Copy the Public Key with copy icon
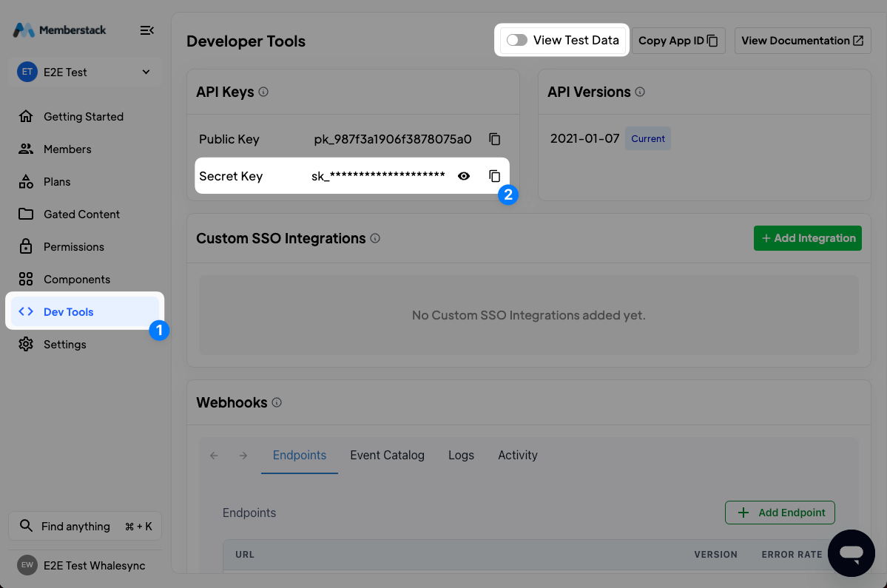This screenshot has height=588, width=887. [495, 139]
